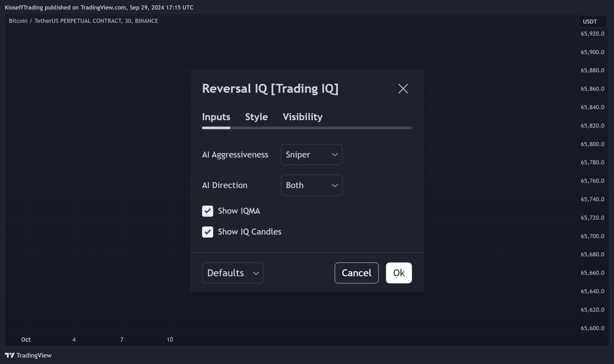The image size is (614, 364).
Task: Click the TradingView logo
Action: click(28, 355)
